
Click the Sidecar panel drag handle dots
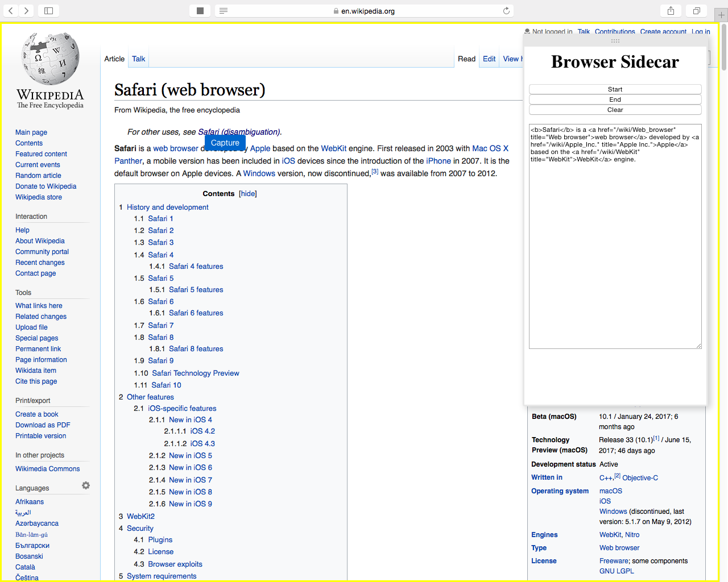[615, 41]
